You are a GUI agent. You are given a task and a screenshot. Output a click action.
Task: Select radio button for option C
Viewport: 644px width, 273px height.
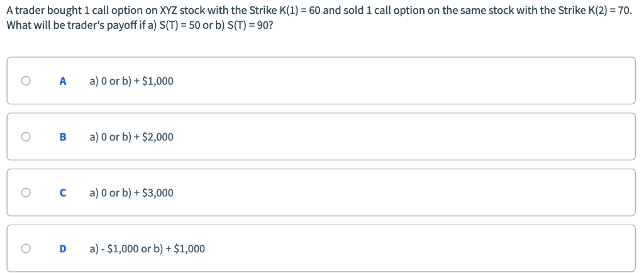tap(25, 192)
